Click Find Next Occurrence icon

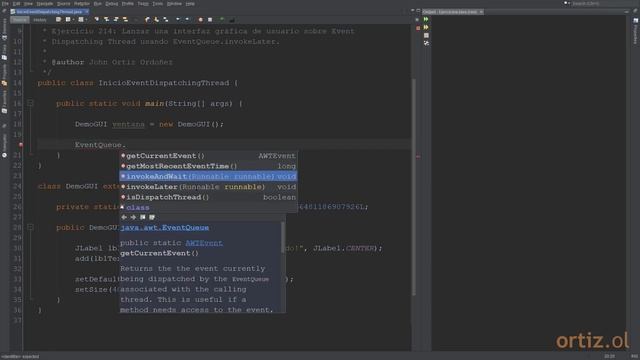click(x=116, y=20)
